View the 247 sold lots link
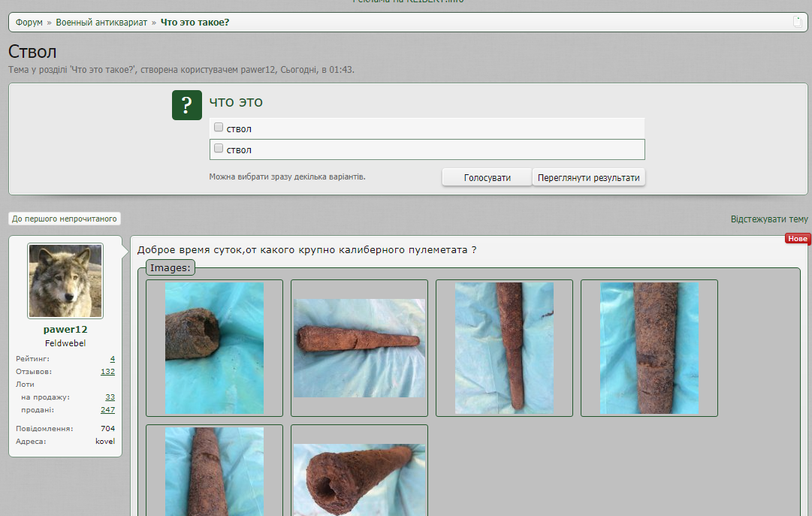 pyautogui.click(x=107, y=410)
